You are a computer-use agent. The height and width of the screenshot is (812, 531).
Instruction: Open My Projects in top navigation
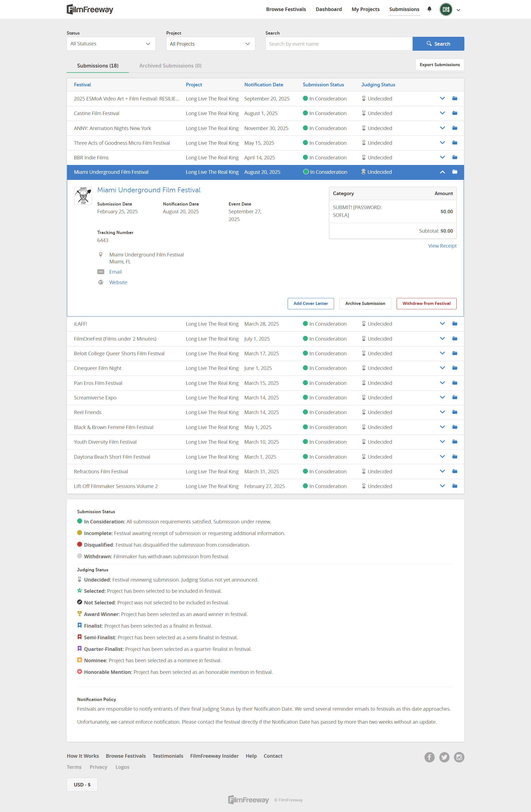pos(365,9)
